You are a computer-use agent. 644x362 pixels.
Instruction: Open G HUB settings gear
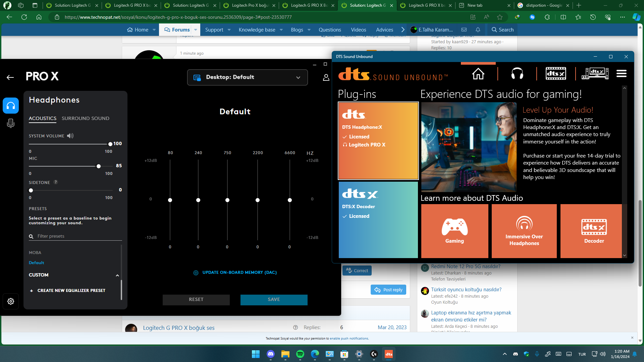click(x=11, y=301)
